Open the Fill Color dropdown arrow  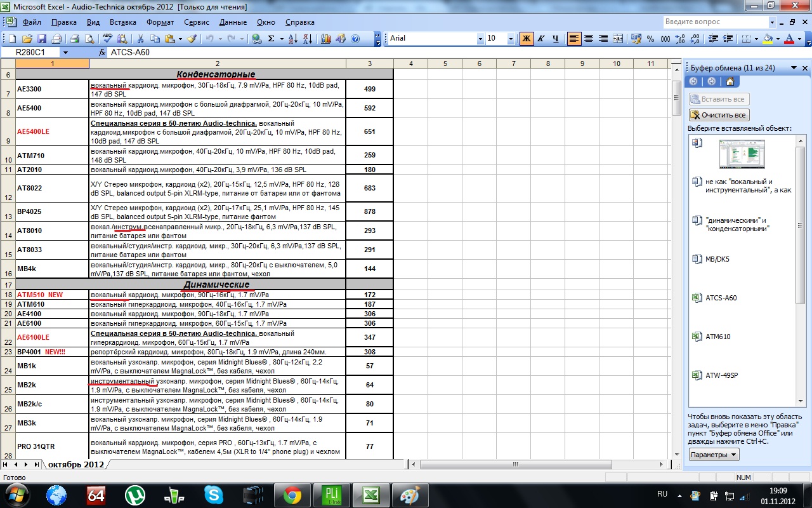point(778,39)
